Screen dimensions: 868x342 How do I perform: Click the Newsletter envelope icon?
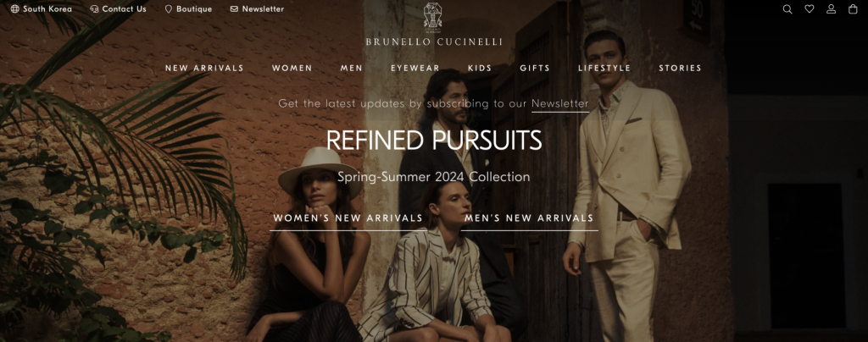tap(234, 8)
